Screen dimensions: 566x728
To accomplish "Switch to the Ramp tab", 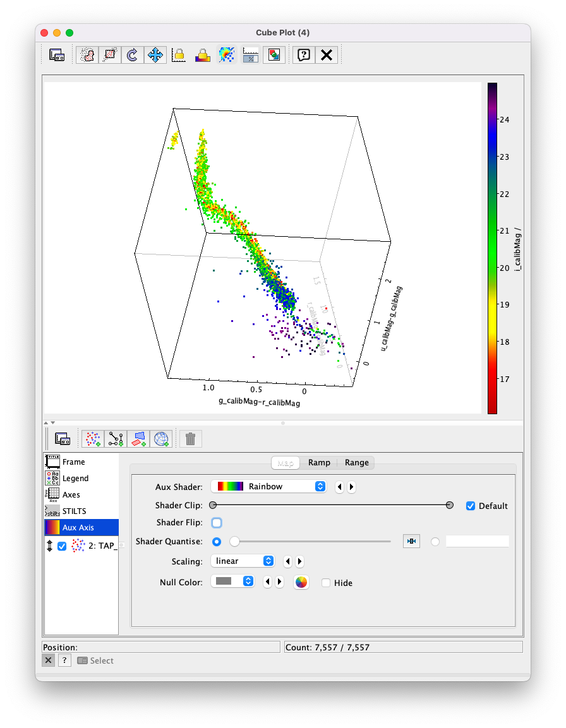I will 319,462.
